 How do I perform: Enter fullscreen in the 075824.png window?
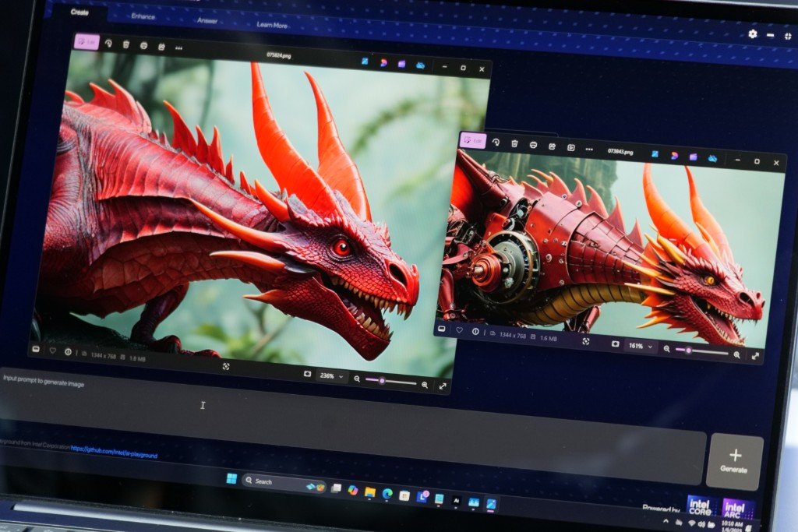(443, 386)
